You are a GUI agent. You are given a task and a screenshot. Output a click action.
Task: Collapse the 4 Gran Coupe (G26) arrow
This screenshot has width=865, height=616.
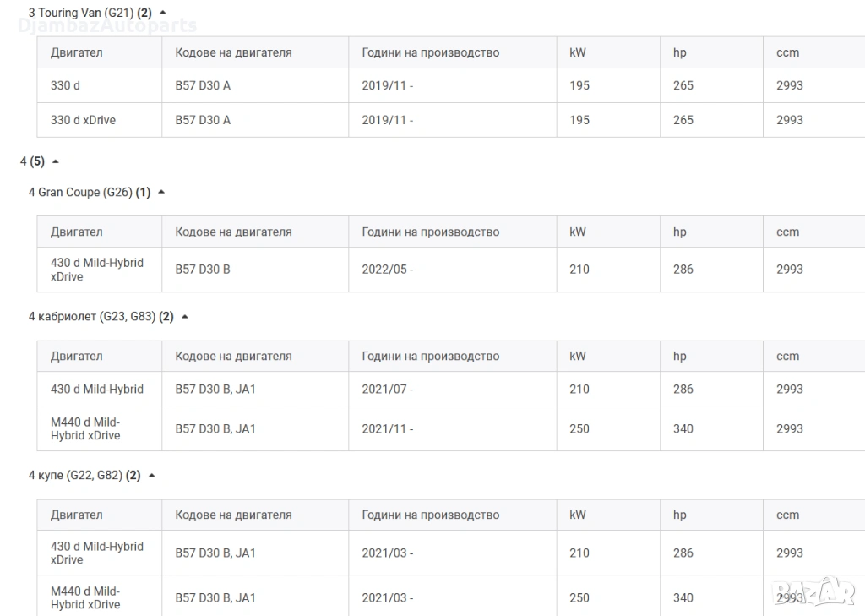(161, 192)
